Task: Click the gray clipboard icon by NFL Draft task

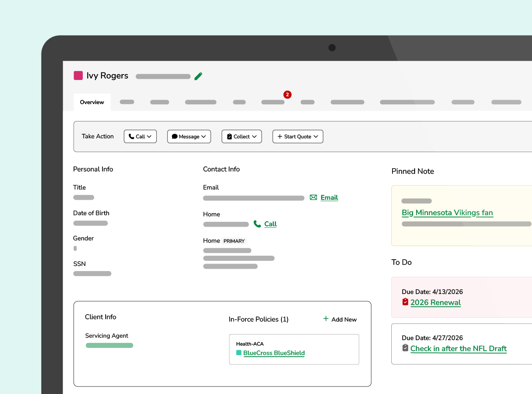Action: point(405,348)
